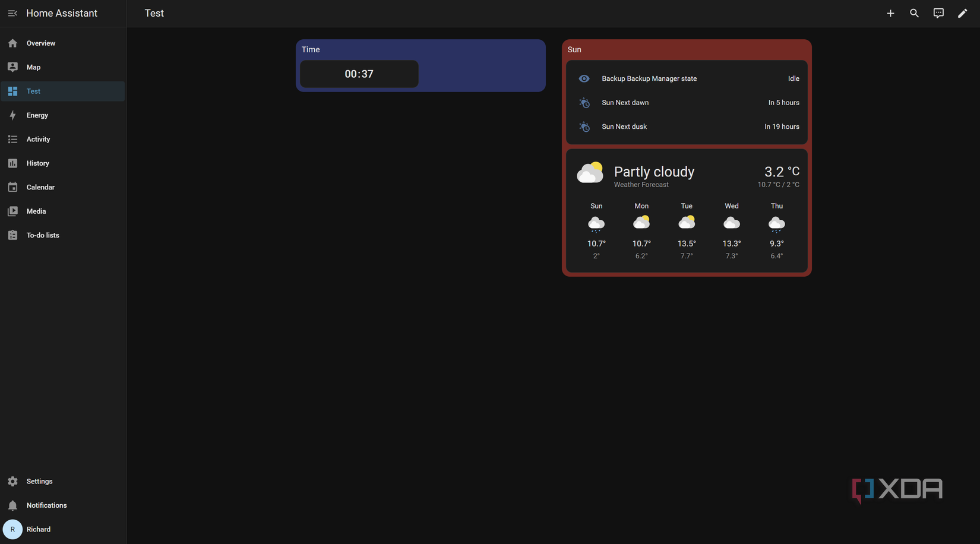980x544 pixels.
Task: Click the plus icon in top bar
Action: 890,13
